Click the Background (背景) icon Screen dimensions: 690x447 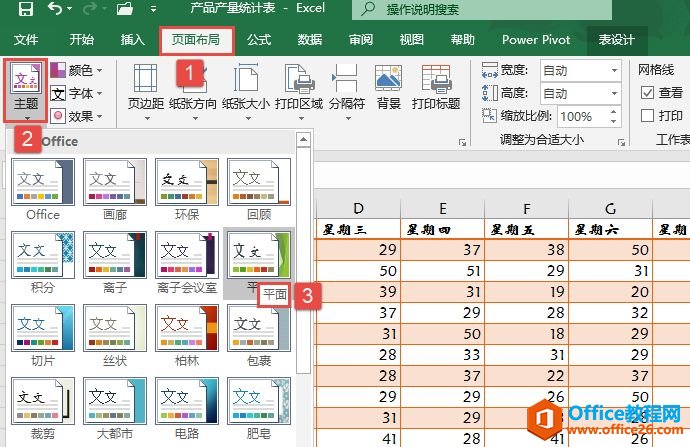(388, 88)
